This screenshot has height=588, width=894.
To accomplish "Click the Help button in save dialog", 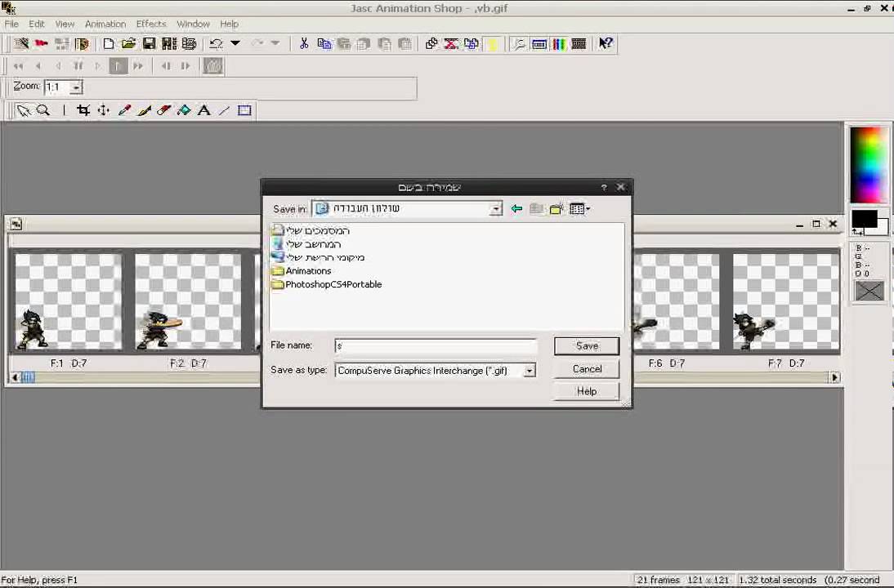I will click(587, 391).
